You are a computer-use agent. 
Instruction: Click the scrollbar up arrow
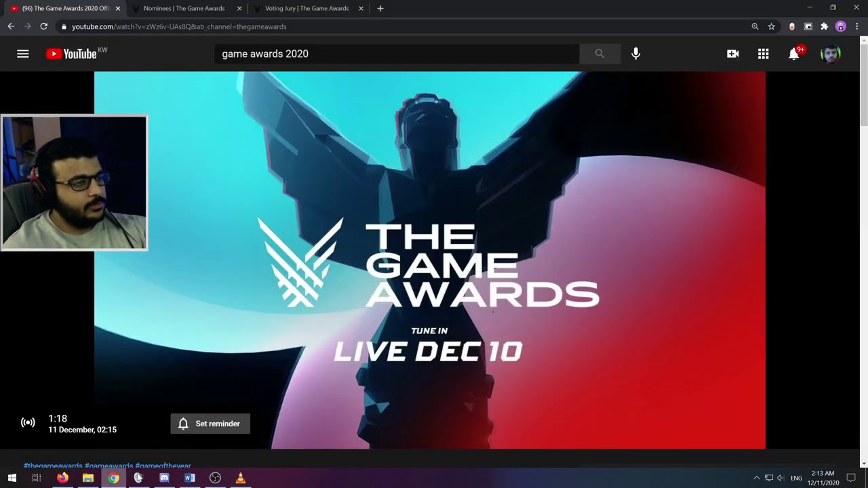pyautogui.click(x=863, y=40)
